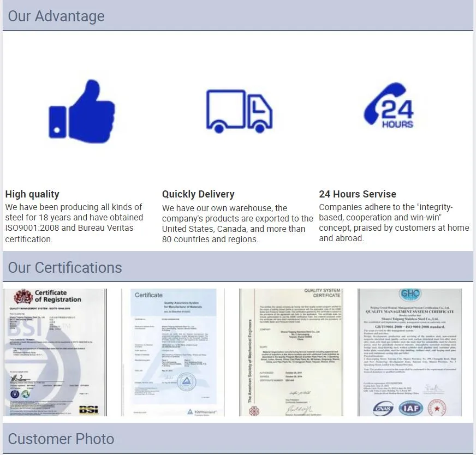476x455 pixels.
Task: Click the ISO9001:2008 Bureau Veritas description text
Action: tap(74, 223)
